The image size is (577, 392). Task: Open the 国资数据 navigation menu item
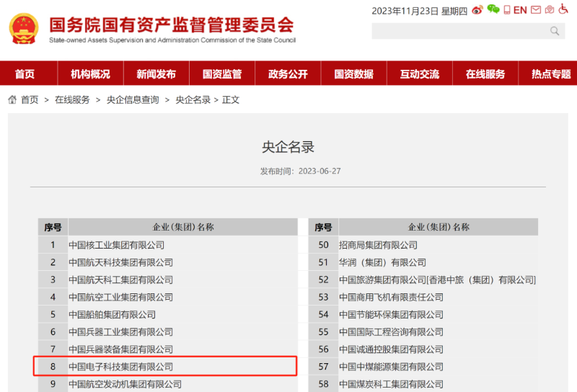(x=354, y=74)
